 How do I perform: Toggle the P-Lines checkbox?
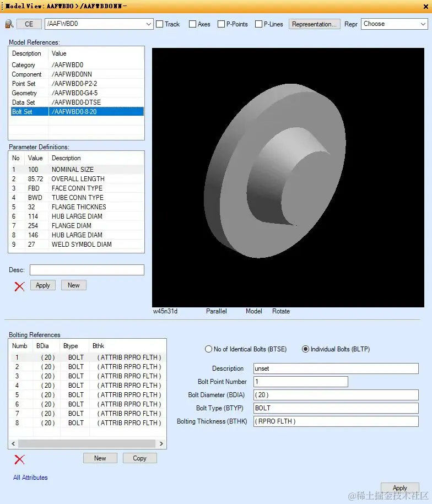click(258, 24)
